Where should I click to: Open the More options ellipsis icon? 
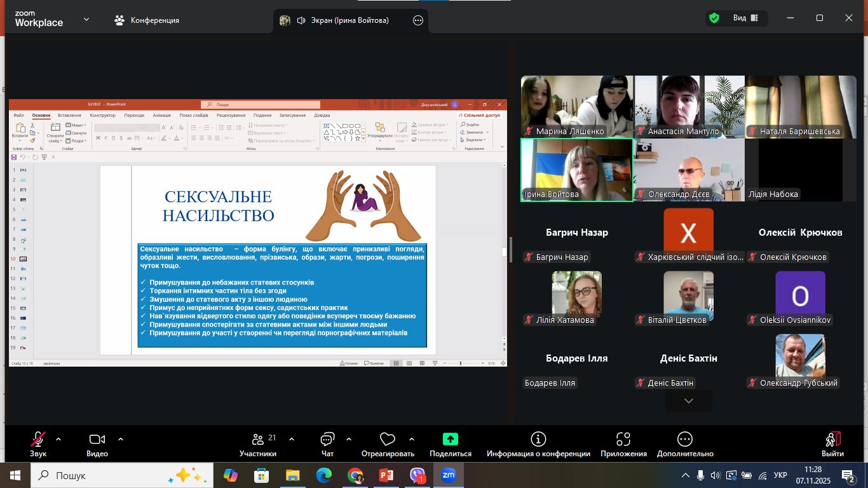pyautogui.click(x=685, y=439)
